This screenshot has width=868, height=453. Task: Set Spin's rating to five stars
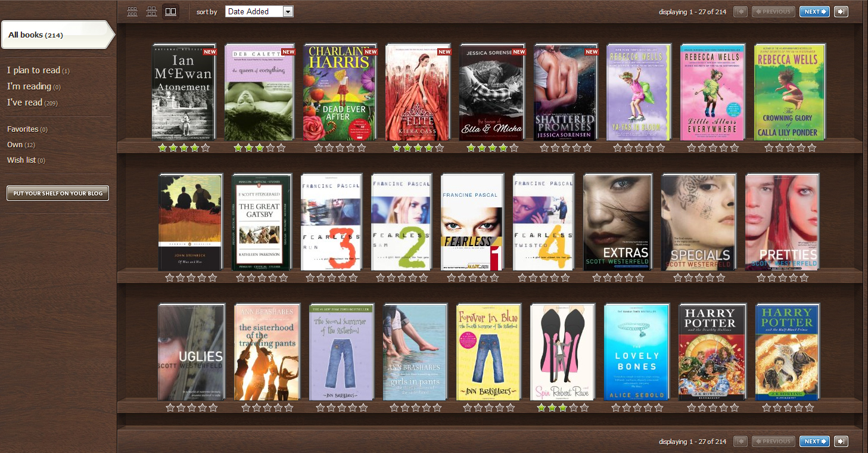click(x=584, y=408)
